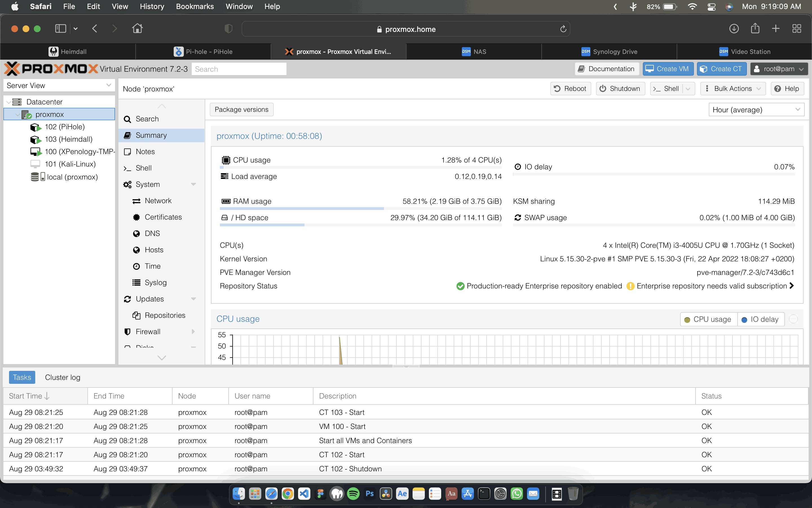Select container 102 (PiHole) in the tree
This screenshot has height=508, width=812.
click(x=64, y=127)
